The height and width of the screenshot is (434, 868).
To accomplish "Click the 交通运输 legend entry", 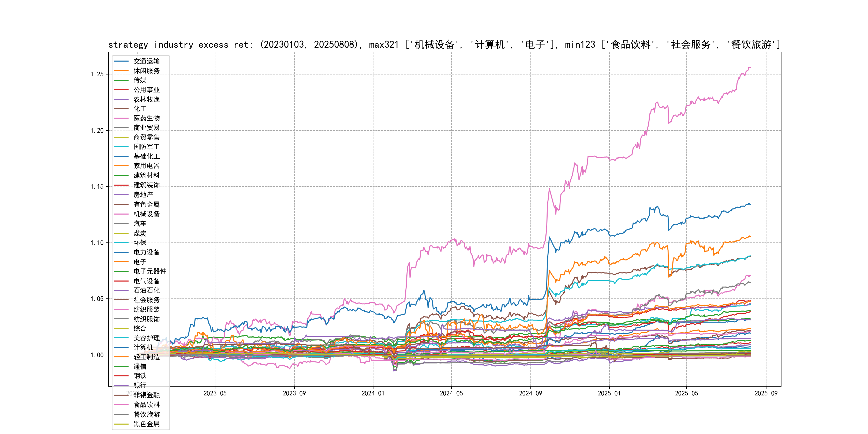I will tap(146, 61).
